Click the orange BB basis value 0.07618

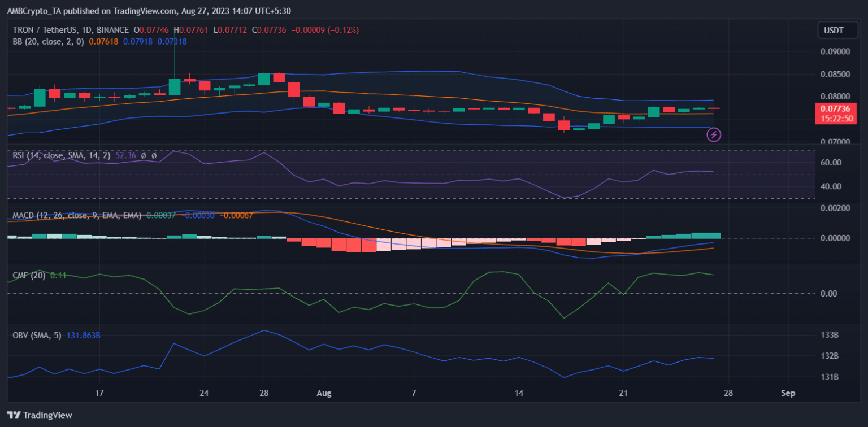pyautogui.click(x=104, y=41)
